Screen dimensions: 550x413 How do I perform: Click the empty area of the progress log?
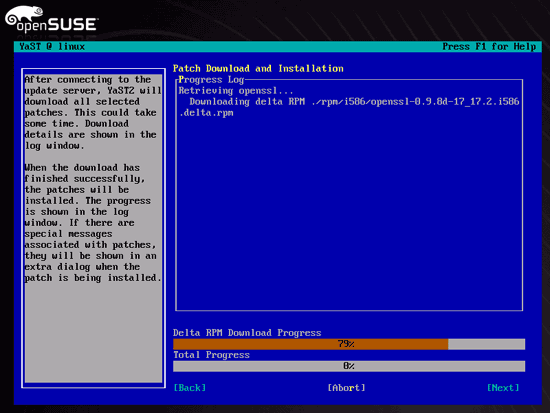349,214
